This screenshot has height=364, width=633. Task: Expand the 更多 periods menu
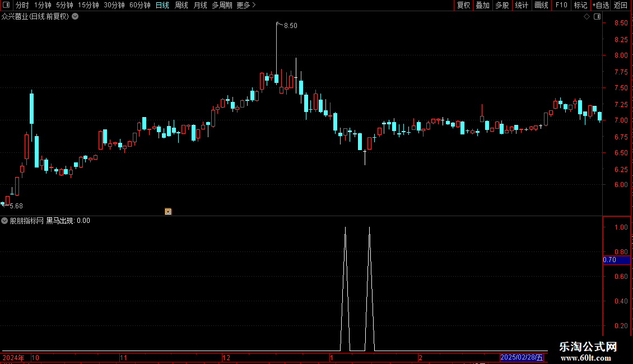coord(246,5)
